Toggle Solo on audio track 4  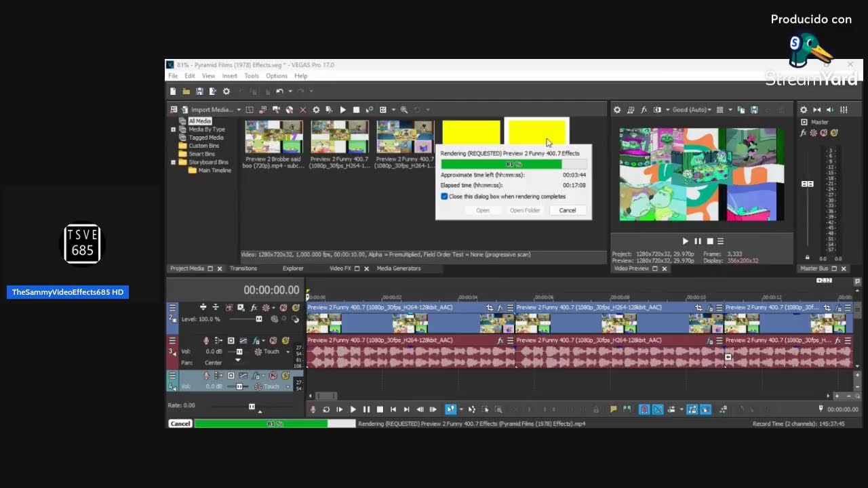pos(285,375)
